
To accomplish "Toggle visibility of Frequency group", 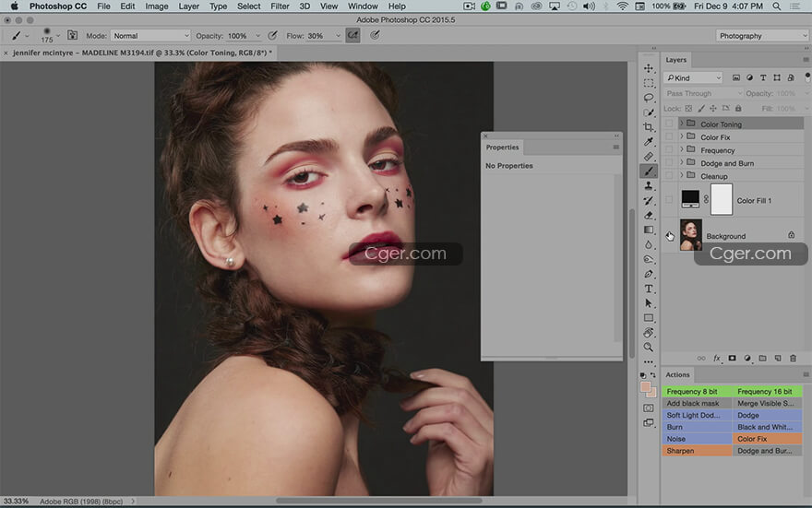I will (669, 149).
